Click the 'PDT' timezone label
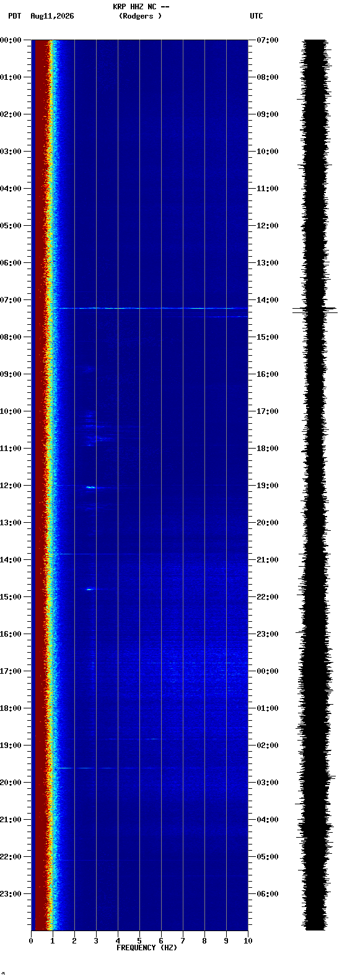342x980 pixels. pyautogui.click(x=14, y=16)
